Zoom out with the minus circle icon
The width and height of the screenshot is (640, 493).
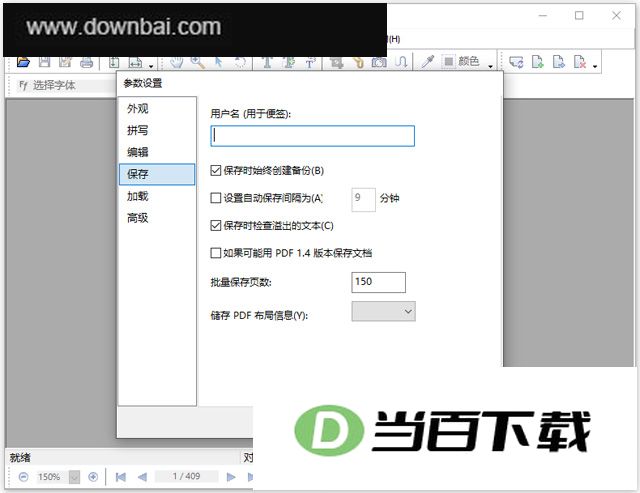click(24, 476)
